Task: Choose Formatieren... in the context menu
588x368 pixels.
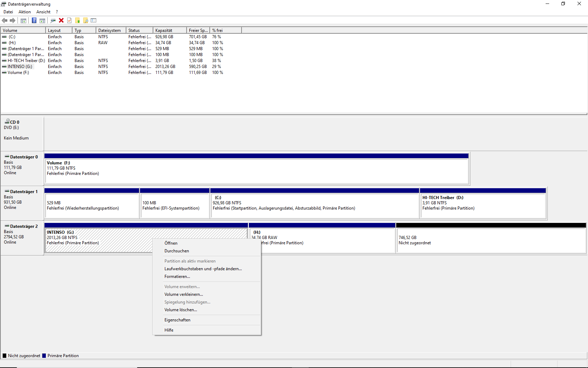Action: point(207,277)
